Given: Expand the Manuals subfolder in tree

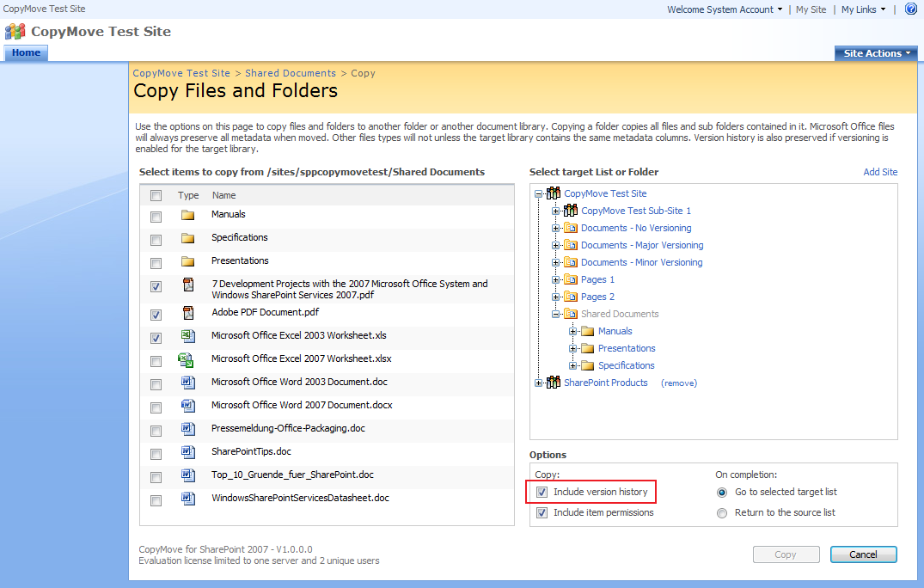Looking at the screenshot, I should (x=572, y=331).
